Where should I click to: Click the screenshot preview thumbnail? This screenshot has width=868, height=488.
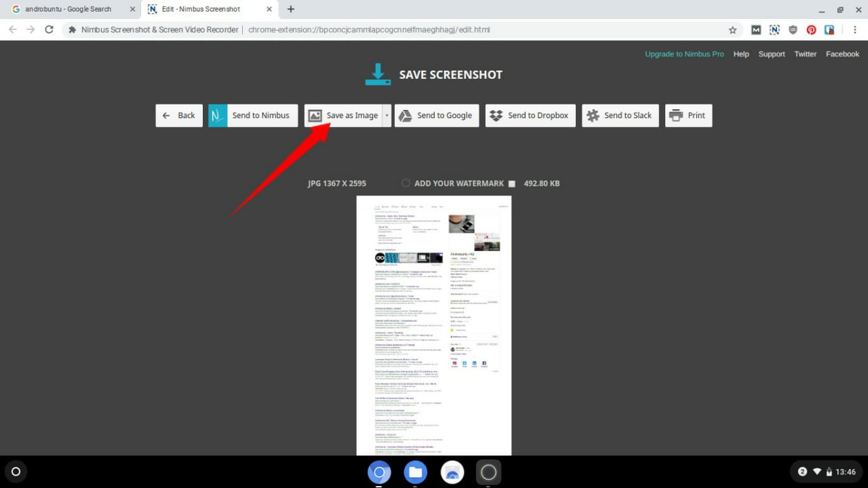(x=434, y=324)
